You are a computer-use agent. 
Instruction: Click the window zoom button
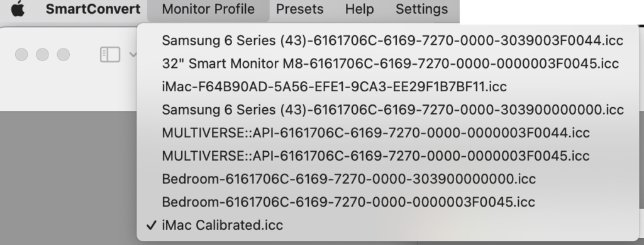point(64,55)
